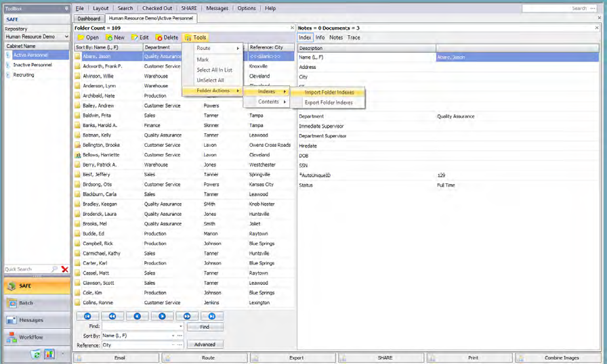Image resolution: width=607 pixels, height=364 pixels.
Task: Open the File menu
Action: click(80, 8)
